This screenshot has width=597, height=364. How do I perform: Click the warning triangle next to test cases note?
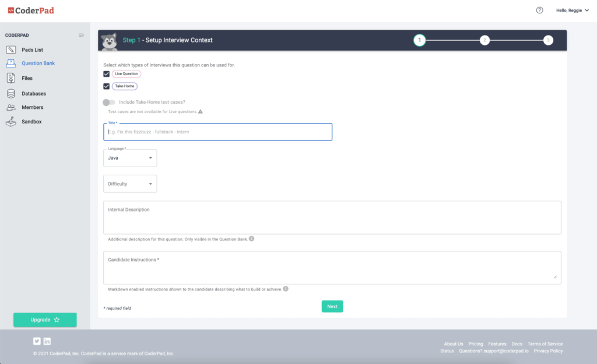[201, 111]
